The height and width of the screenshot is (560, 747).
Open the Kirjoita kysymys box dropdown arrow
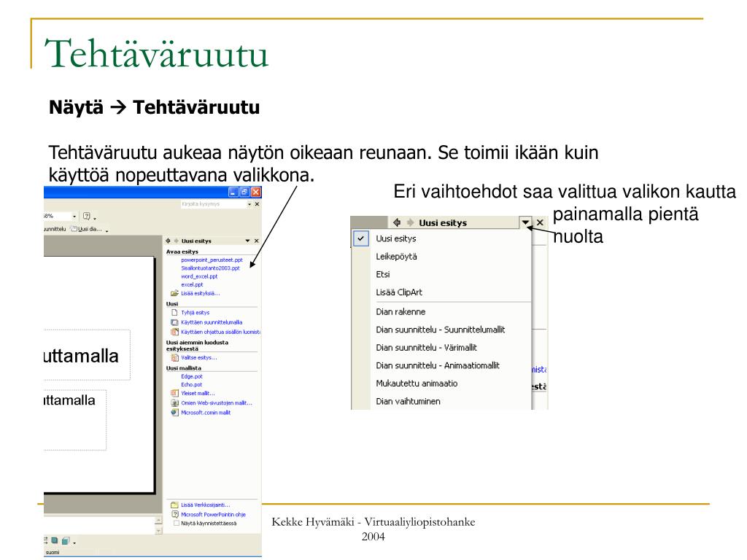click(x=249, y=204)
